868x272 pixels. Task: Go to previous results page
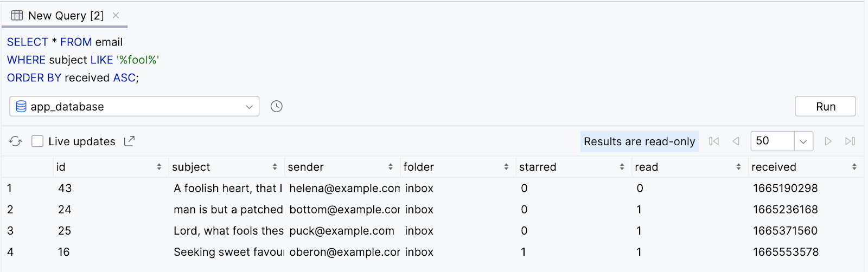click(x=736, y=141)
